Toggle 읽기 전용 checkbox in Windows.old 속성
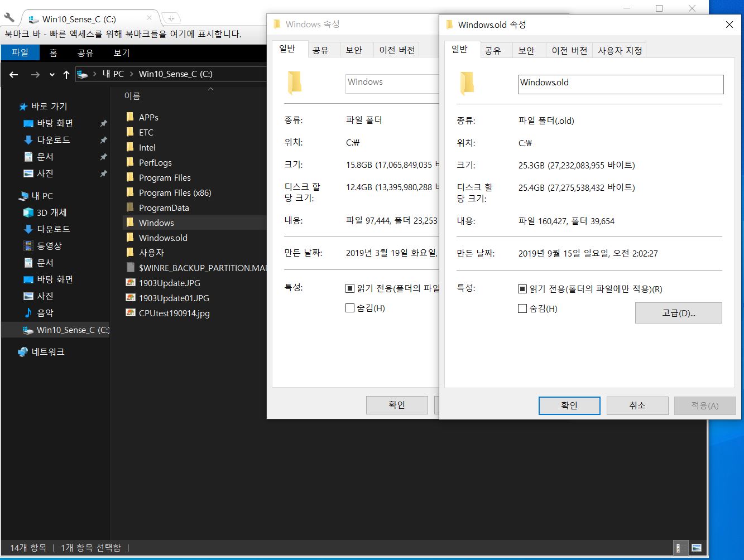 pos(522,289)
